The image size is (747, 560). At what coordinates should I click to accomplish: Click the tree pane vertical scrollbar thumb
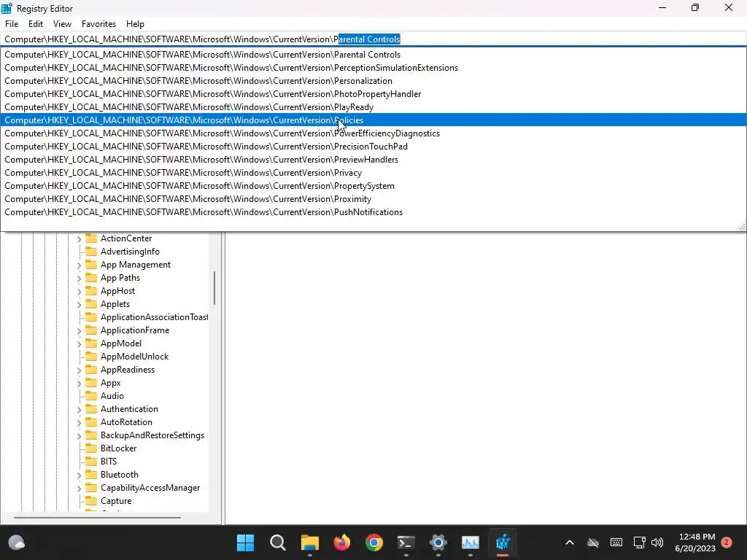tap(214, 287)
